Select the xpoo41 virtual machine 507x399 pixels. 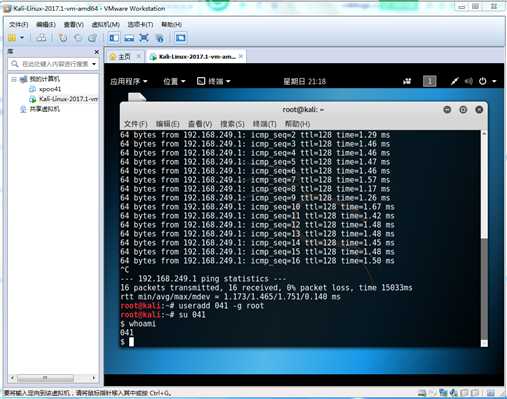(50, 89)
